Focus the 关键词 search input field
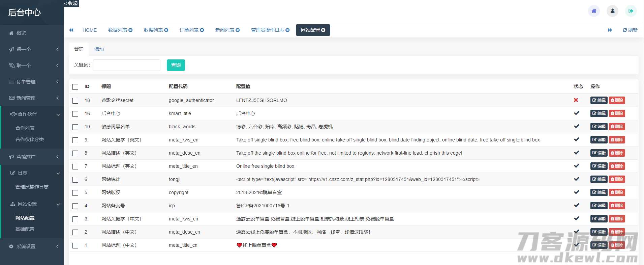 click(127, 65)
